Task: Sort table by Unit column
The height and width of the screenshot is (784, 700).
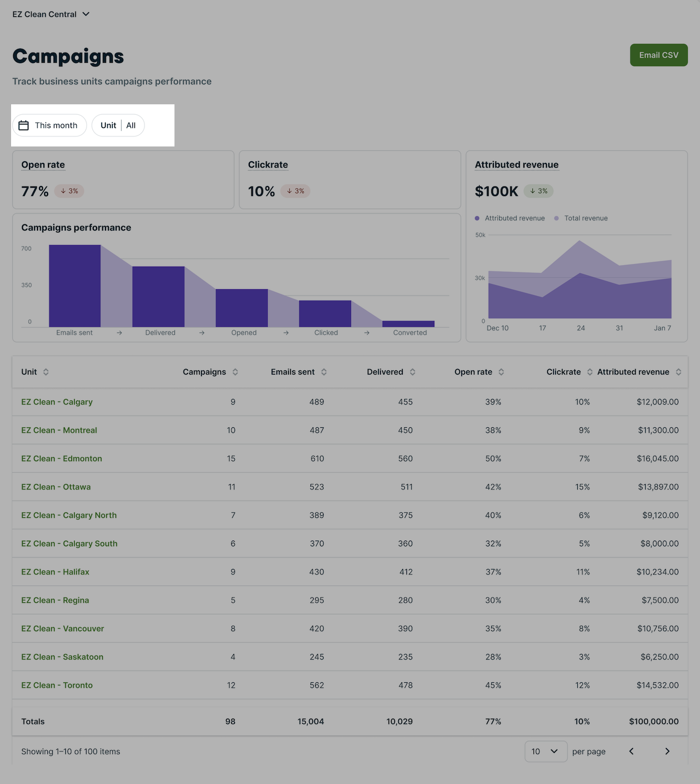Action: [46, 372]
